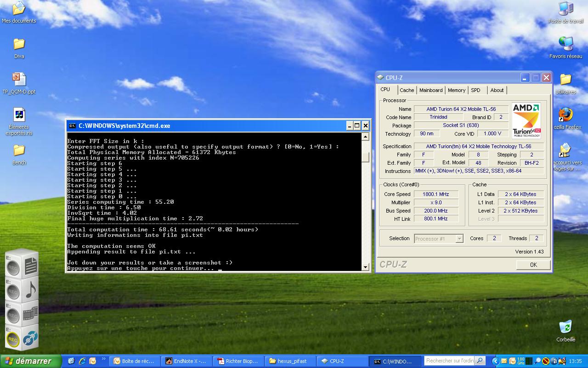Open the About tab in CPU-Z
The width and height of the screenshot is (588, 368).
497,90
